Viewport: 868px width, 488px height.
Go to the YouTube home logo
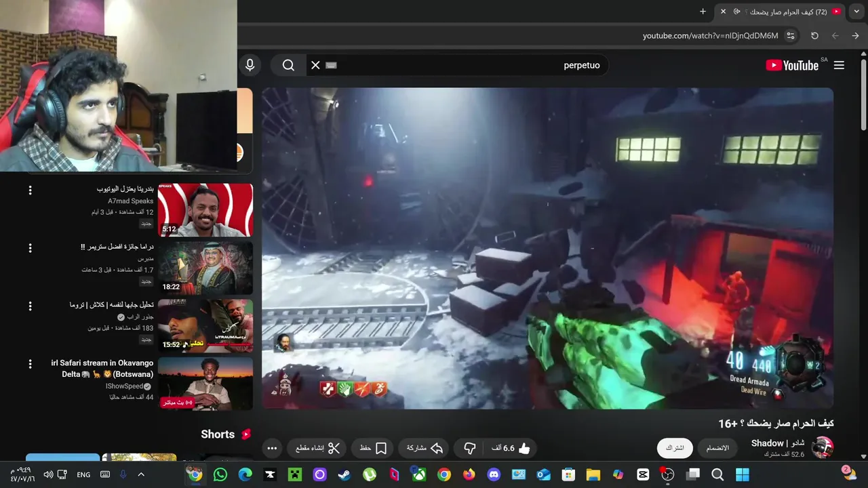click(792, 65)
